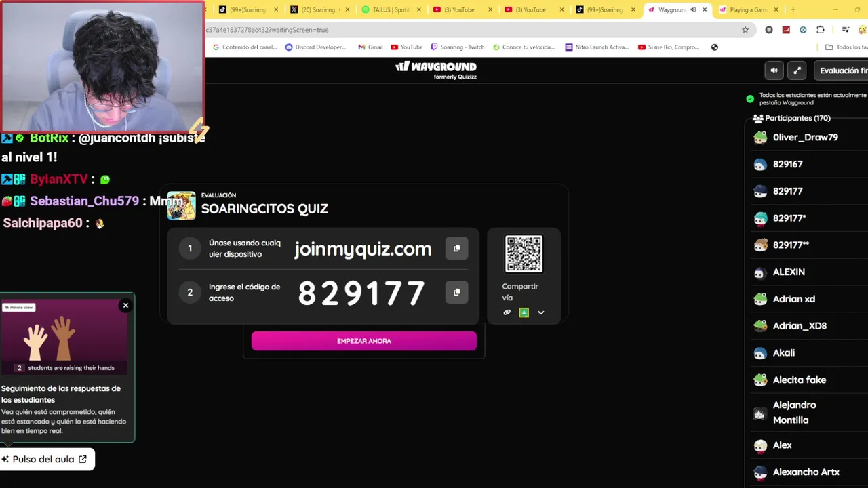The image size is (868, 488).
Task: Mute the Wayground lobby sound
Action: coord(774,70)
